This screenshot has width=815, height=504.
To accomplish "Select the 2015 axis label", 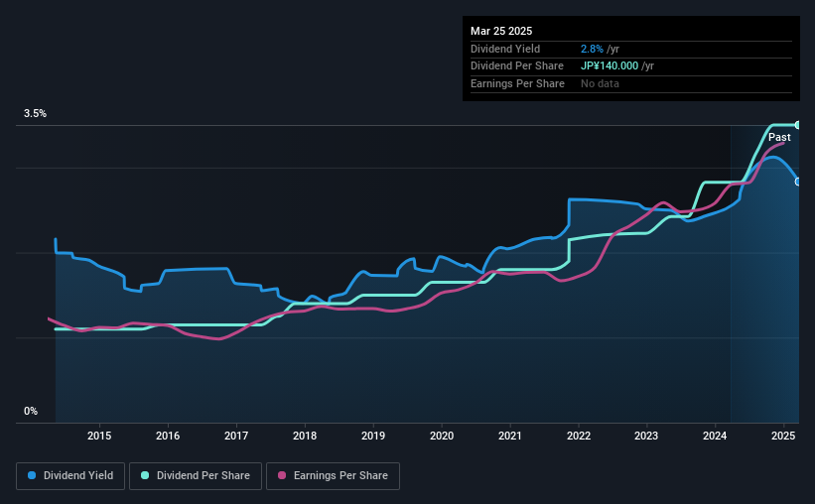I will 99,436.
